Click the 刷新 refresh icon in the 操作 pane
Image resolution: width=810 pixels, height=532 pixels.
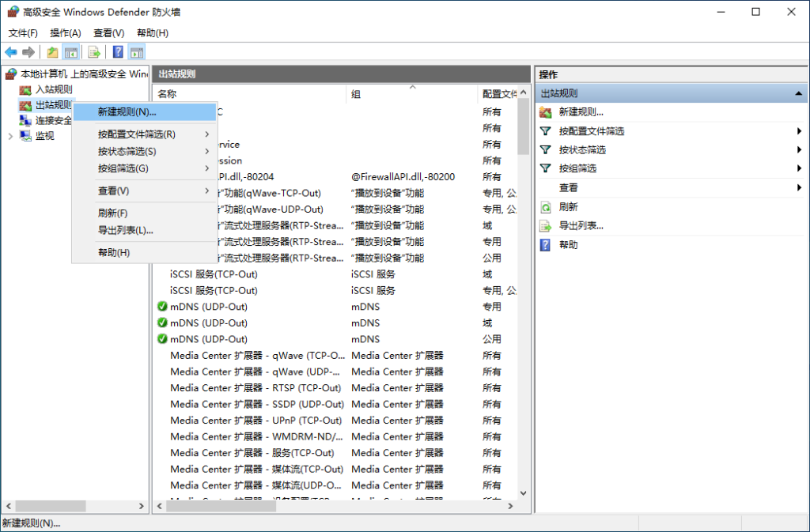coord(543,207)
